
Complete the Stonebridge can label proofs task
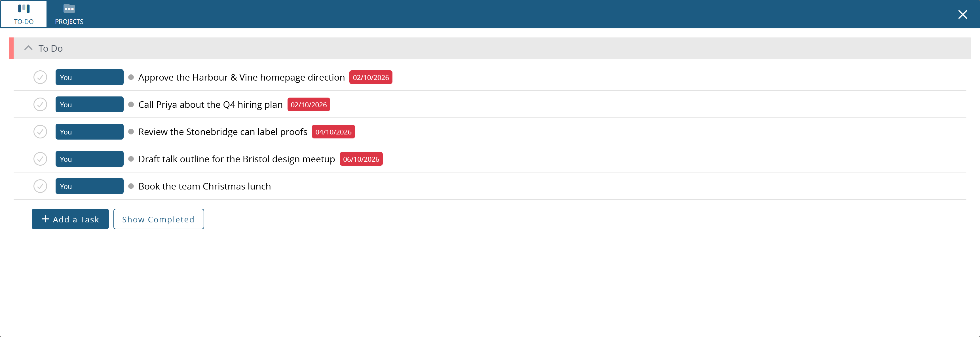pyautogui.click(x=40, y=132)
